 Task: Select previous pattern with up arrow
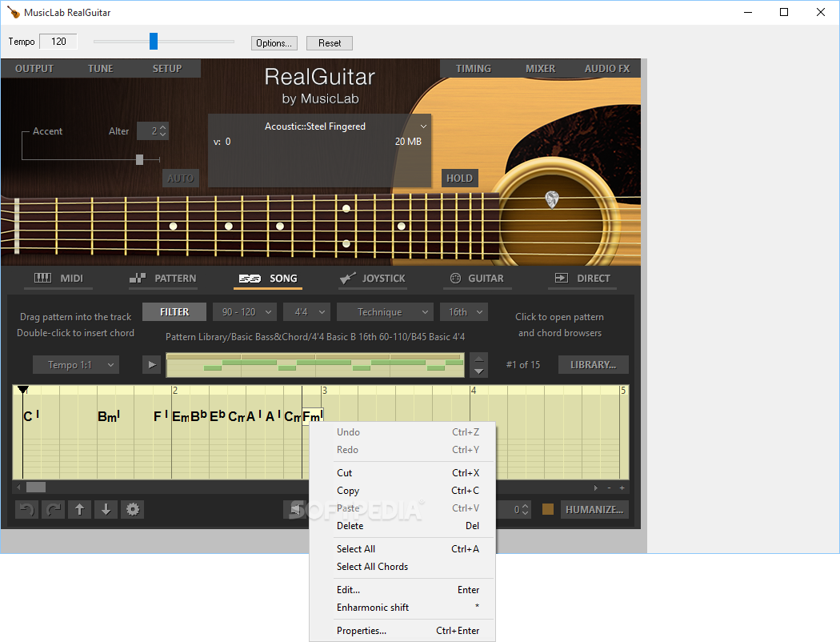[479, 359]
